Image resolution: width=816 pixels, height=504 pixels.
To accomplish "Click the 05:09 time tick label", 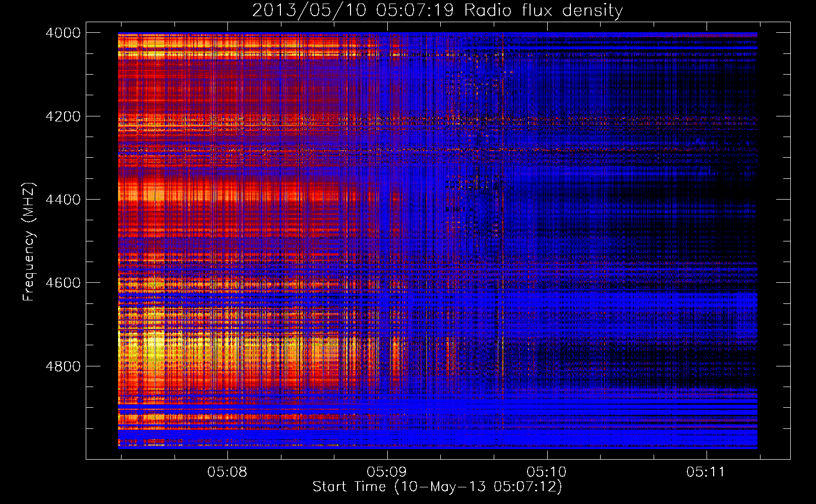I will click(387, 472).
